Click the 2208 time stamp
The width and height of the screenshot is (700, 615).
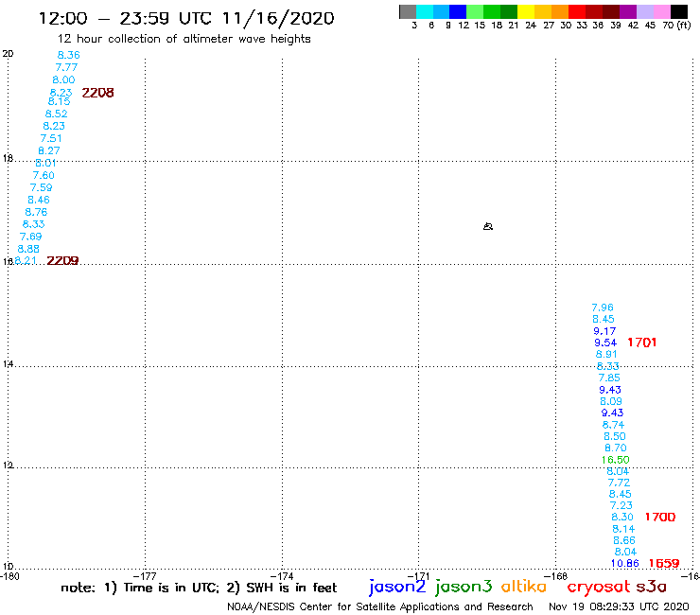click(97, 93)
